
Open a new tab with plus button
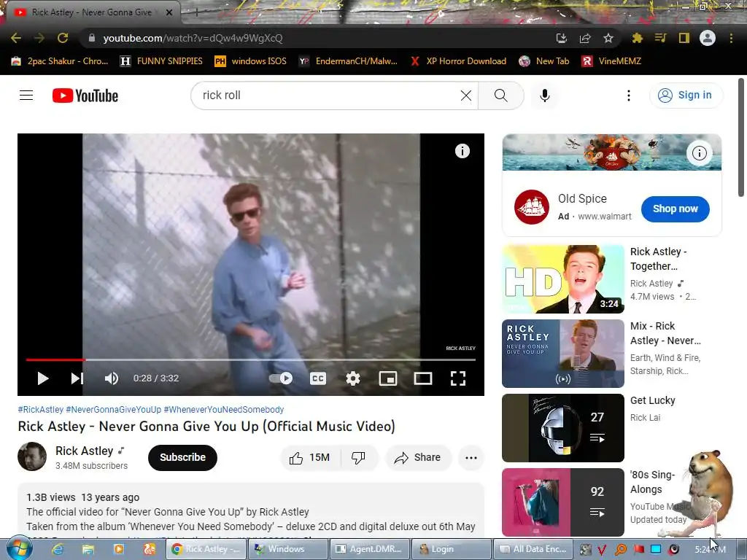197,13
